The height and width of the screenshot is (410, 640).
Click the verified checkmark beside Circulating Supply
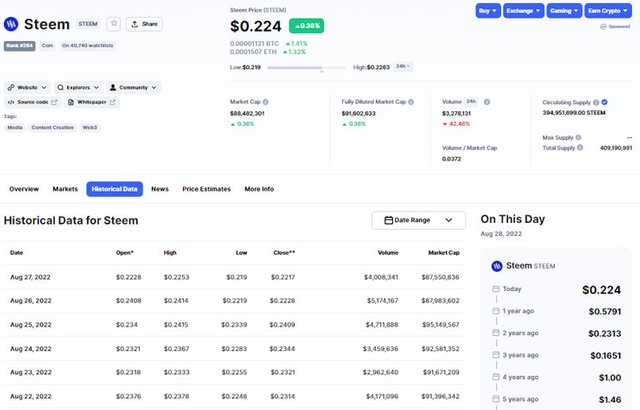click(604, 102)
